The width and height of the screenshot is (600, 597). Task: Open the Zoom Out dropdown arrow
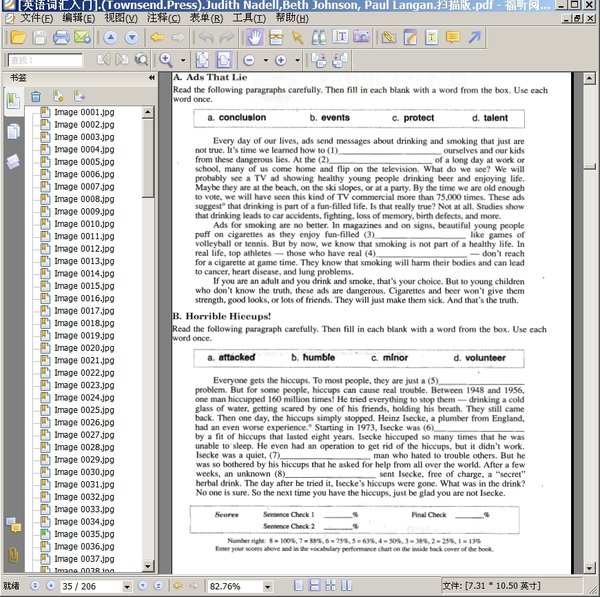[x=266, y=60]
